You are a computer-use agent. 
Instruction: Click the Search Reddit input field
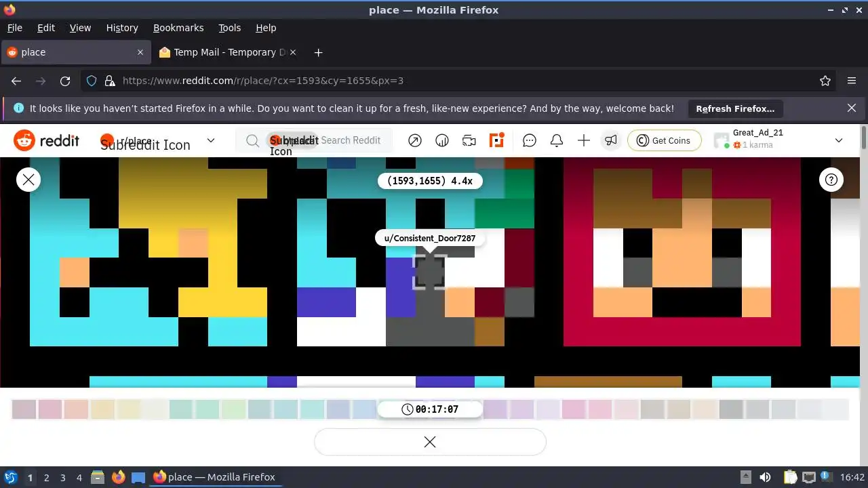(315, 140)
